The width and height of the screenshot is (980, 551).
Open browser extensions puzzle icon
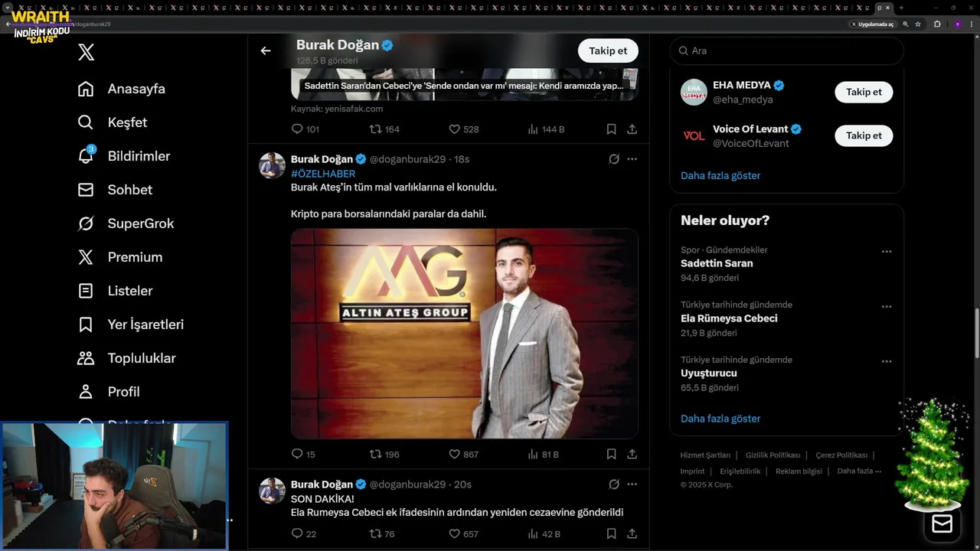[x=936, y=24]
